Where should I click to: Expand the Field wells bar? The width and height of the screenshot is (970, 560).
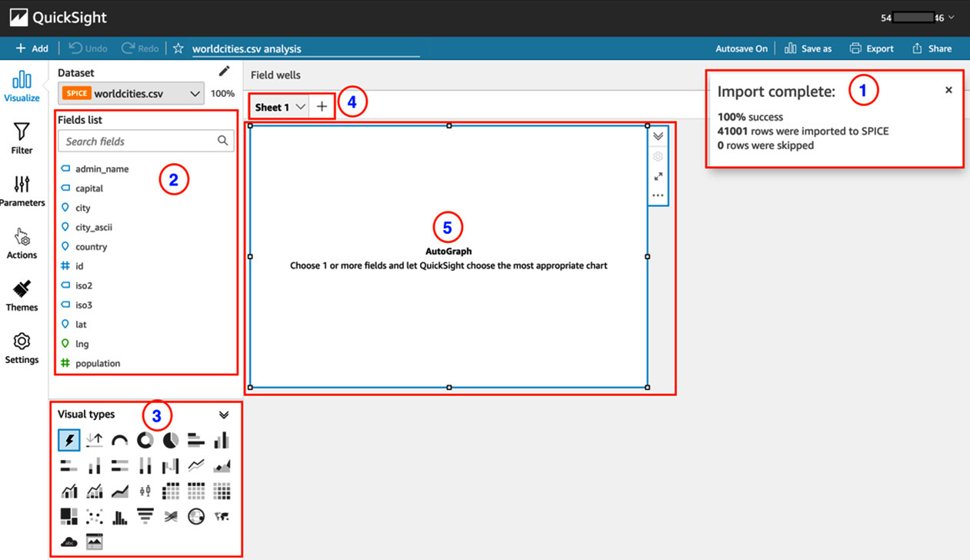[607, 75]
